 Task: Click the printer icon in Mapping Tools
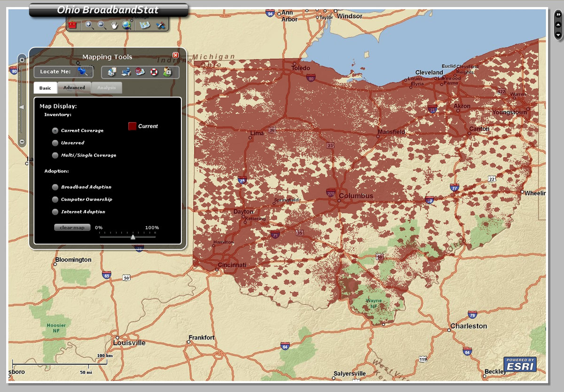126,72
